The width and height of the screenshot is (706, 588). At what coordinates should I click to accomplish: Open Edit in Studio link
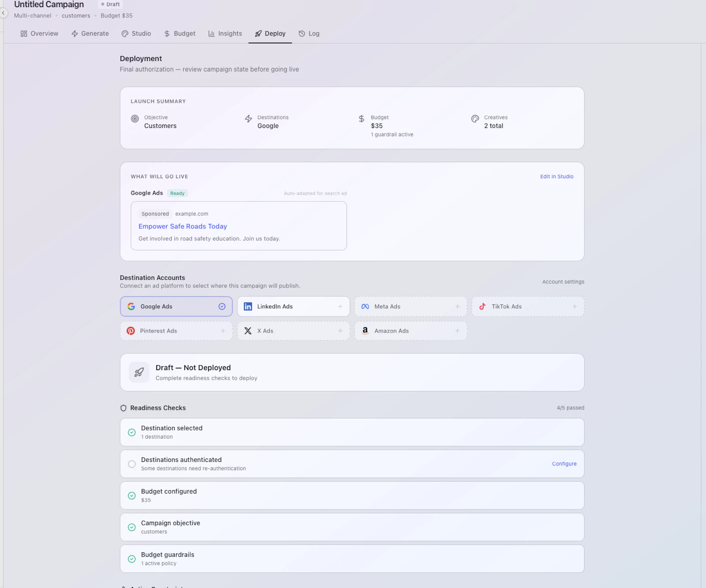(557, 176)
